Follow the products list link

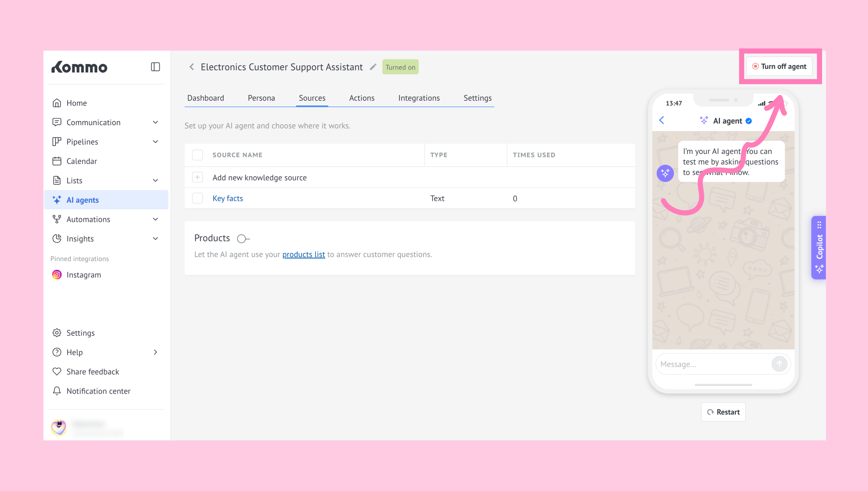(304, 254)
